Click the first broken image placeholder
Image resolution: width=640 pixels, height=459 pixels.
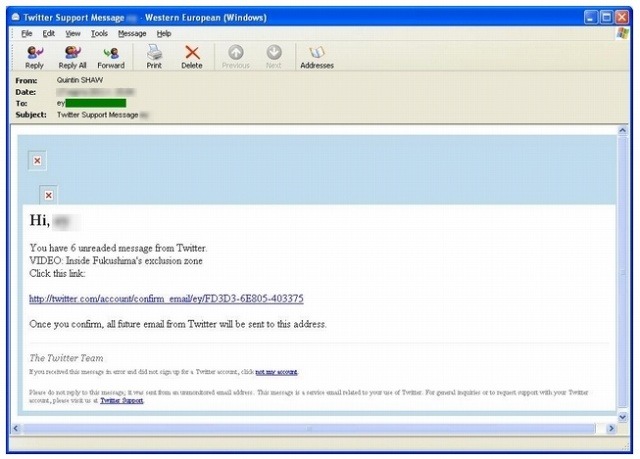click(37, 161)
